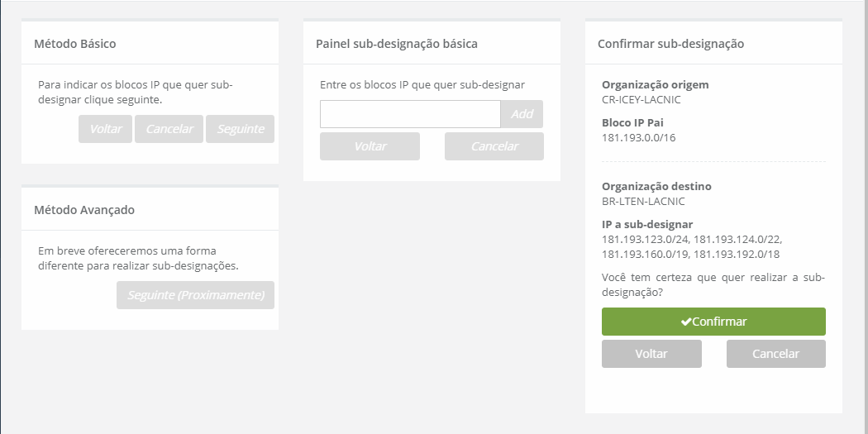Click Cancelar below the IP block input
The image size is (868, 434).
[x=494, y=146]
